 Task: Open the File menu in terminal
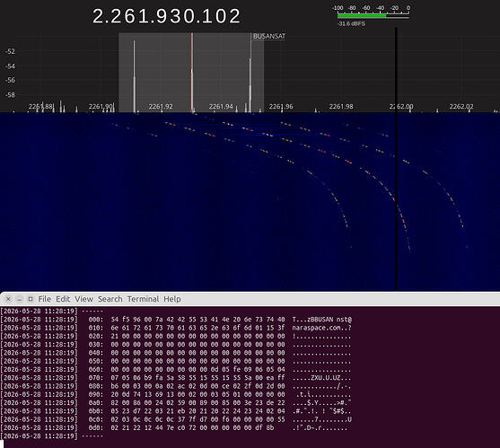(x=44, y=299)
